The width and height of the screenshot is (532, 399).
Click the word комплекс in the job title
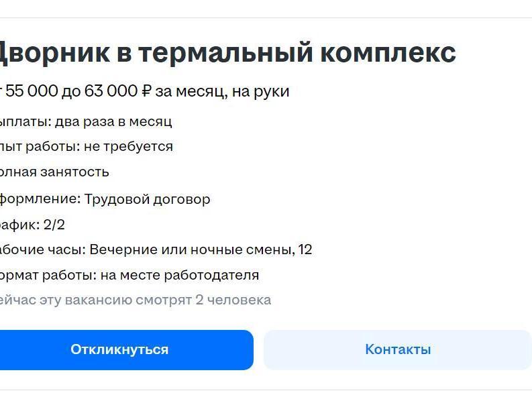tap(390, 52)
